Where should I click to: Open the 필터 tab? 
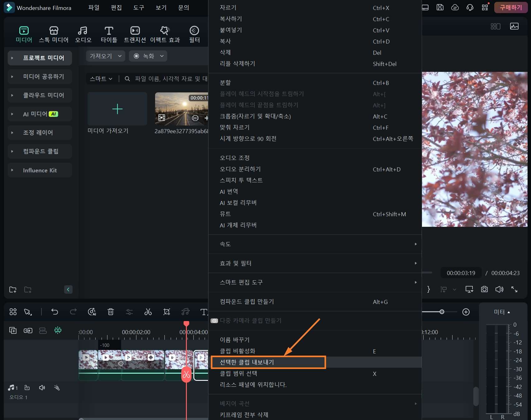(x=194, y=35)
